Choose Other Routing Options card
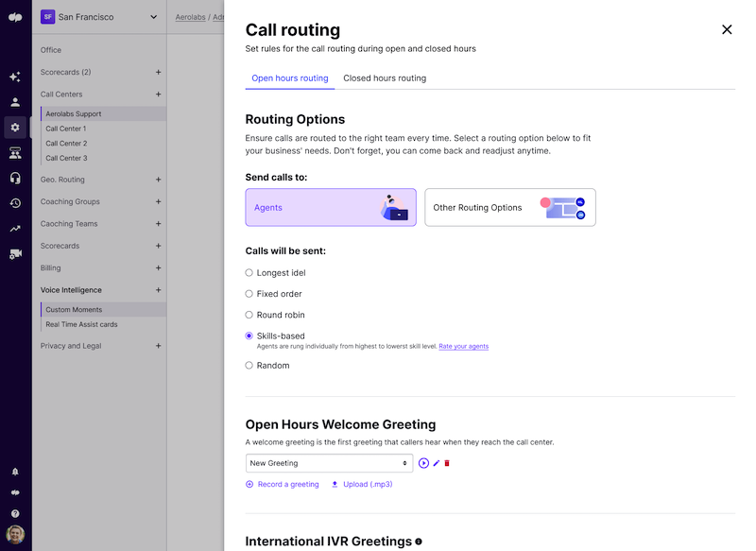 510,207
